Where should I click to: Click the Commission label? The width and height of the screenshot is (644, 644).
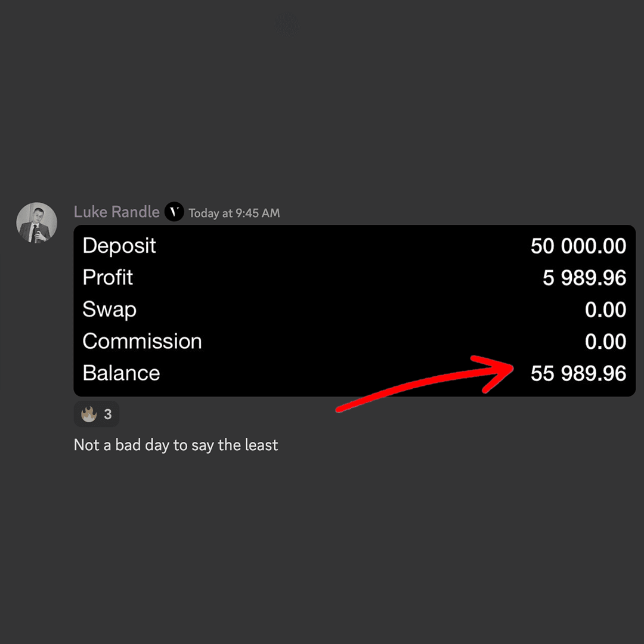pos(142,342)
